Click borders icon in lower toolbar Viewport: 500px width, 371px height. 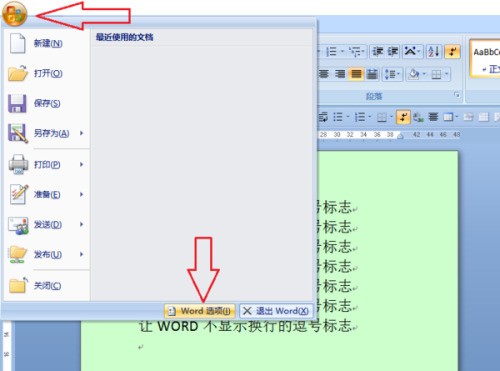(x=382, y=117)
